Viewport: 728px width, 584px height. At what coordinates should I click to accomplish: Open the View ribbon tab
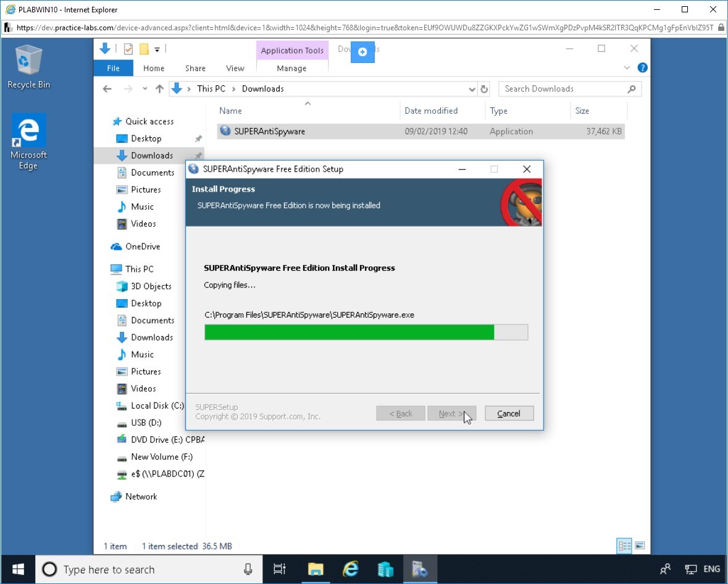click(235, 69)
